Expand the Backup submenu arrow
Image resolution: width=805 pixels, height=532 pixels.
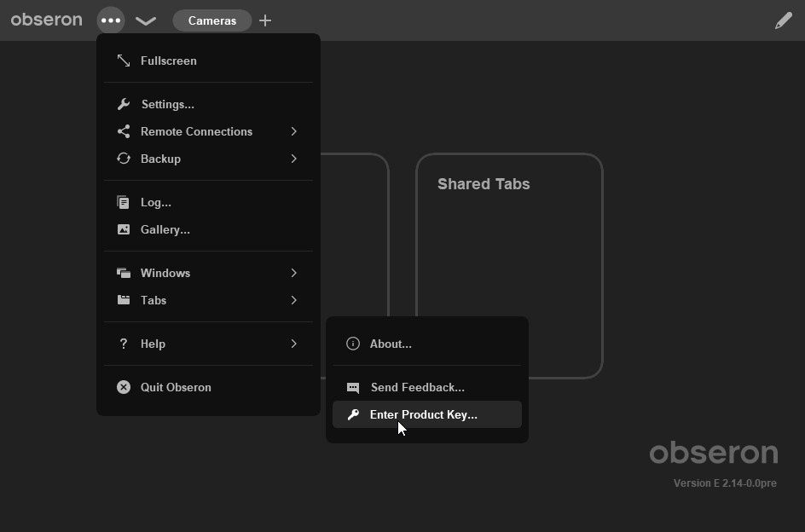(x=293, y=159)
